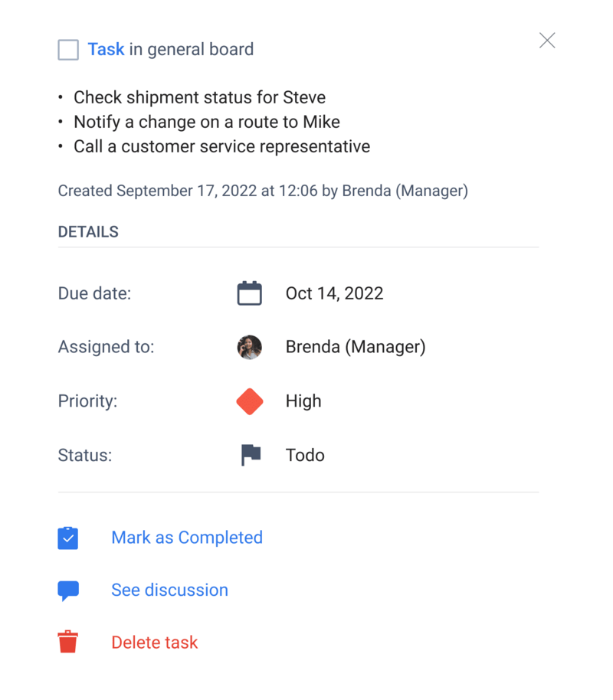The image size is (613, 700).
Task: Click the status flag icon
Action: [x=249, y=454]
